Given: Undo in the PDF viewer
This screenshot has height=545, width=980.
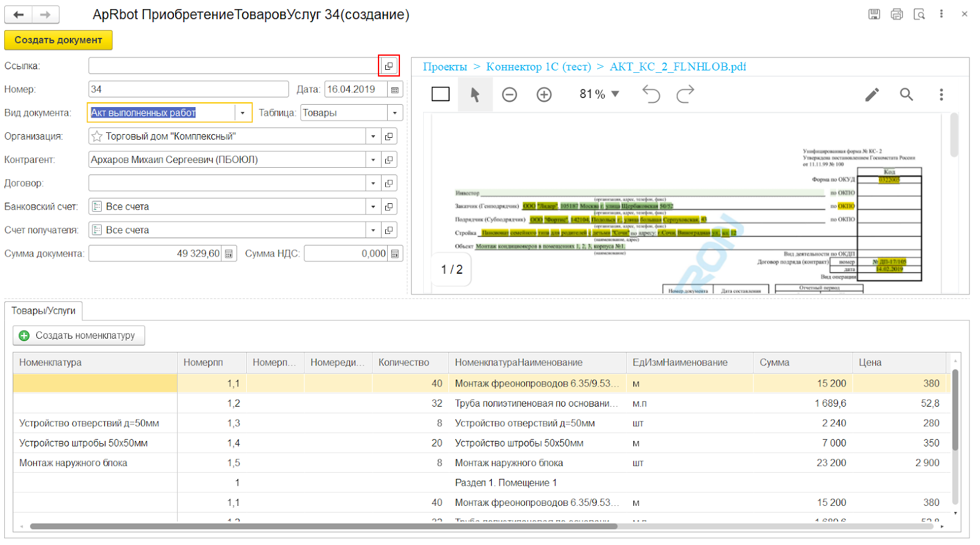Looking at the screenshot, I should pos(651,94).
